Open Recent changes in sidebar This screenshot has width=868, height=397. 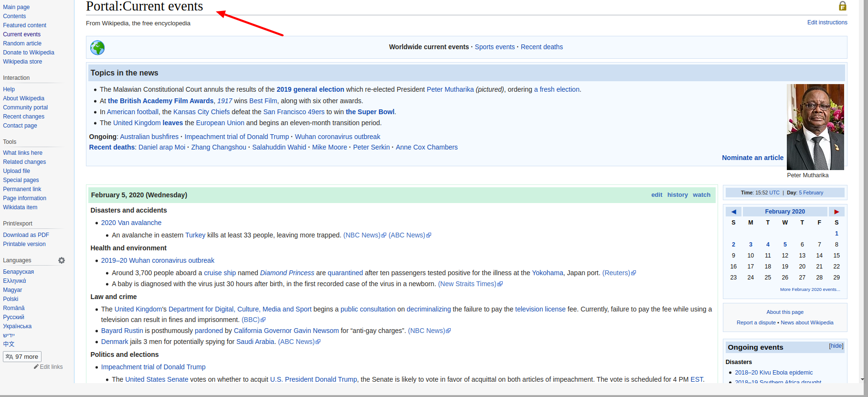click(24, 117)
